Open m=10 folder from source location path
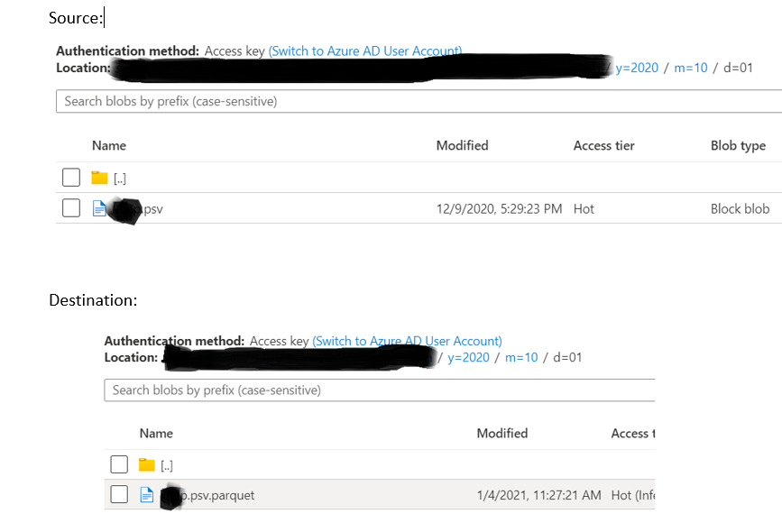 tap(691, 67)
